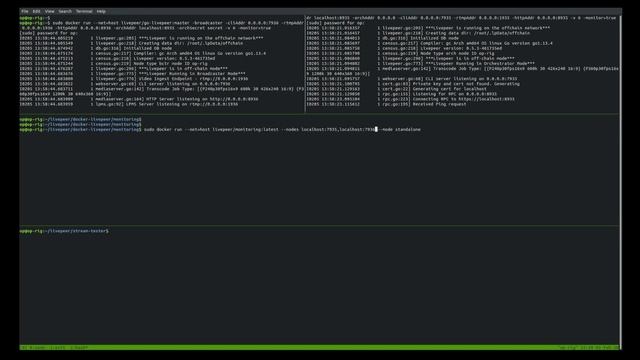The image size is (640, 360).
Task: Open the Search menu
Action: coord(65,11)
